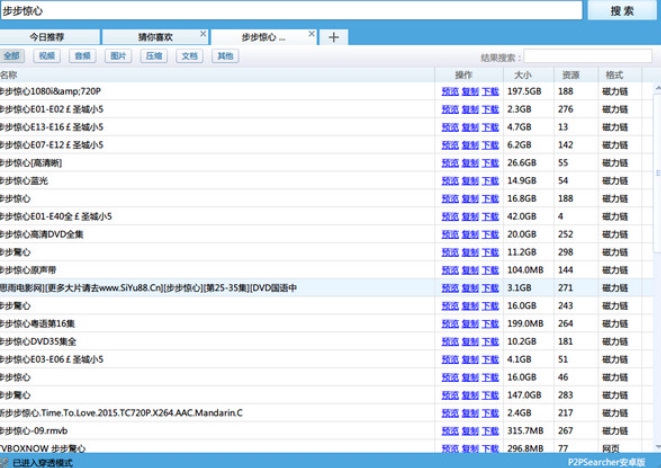
Task: Filter results by 视频
Action: pyautogui.click(x=47, y=57)
